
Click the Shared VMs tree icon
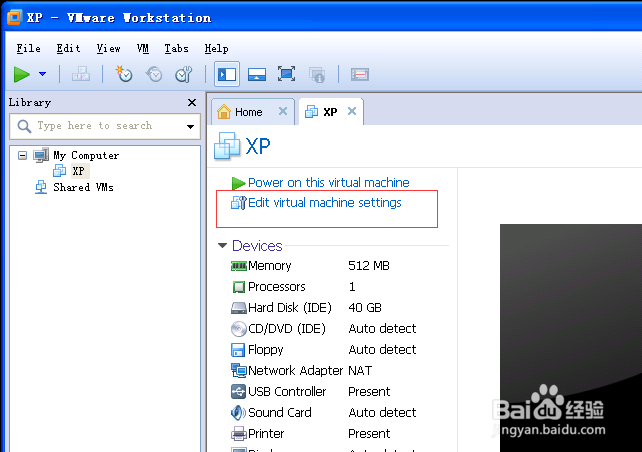click(41, 188)
